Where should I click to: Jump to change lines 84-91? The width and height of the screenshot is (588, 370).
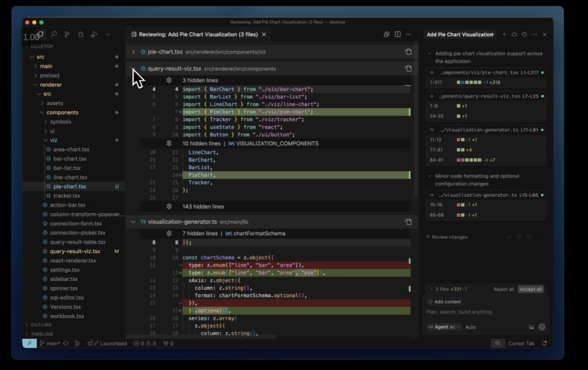click(x=486, y=160)
